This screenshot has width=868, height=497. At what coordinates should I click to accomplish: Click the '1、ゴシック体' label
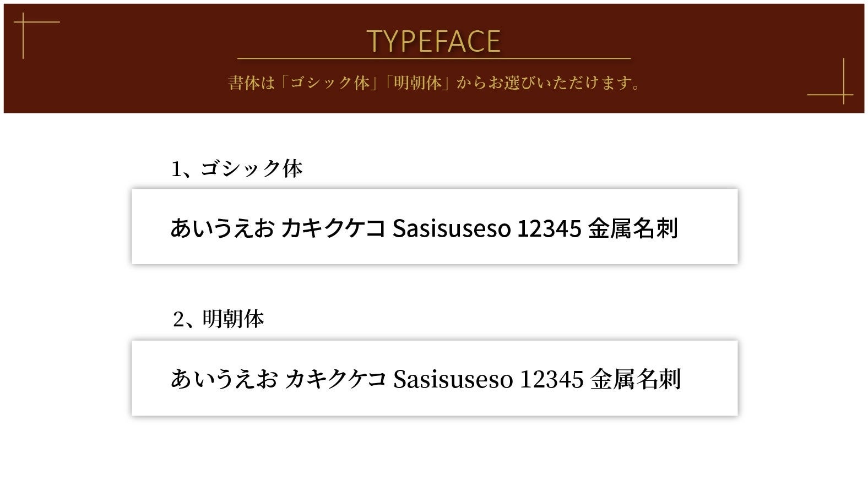click(237, 168)
